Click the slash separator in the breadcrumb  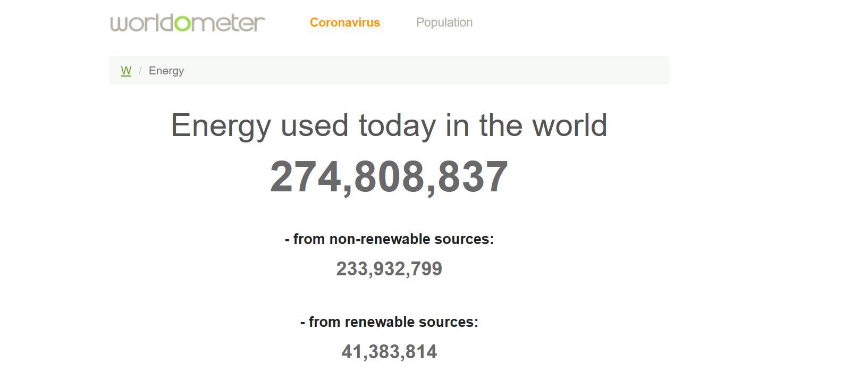point(140,71)
